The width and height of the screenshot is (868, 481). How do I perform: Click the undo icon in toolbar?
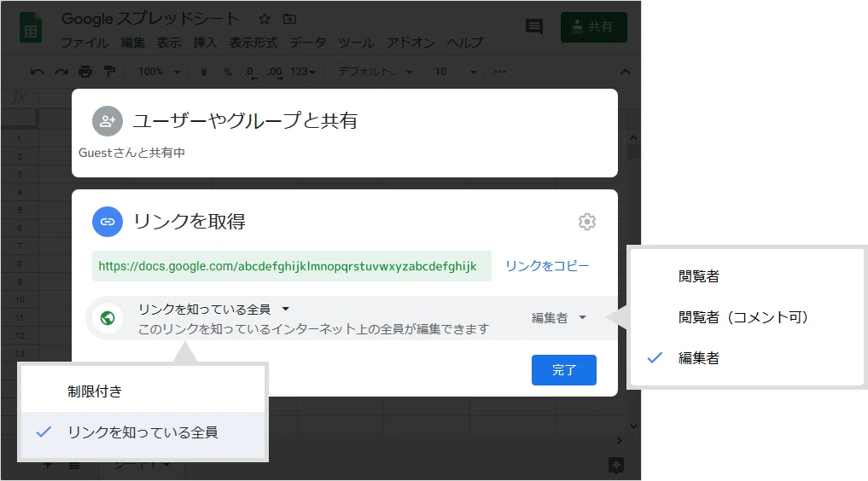[37, 72]
